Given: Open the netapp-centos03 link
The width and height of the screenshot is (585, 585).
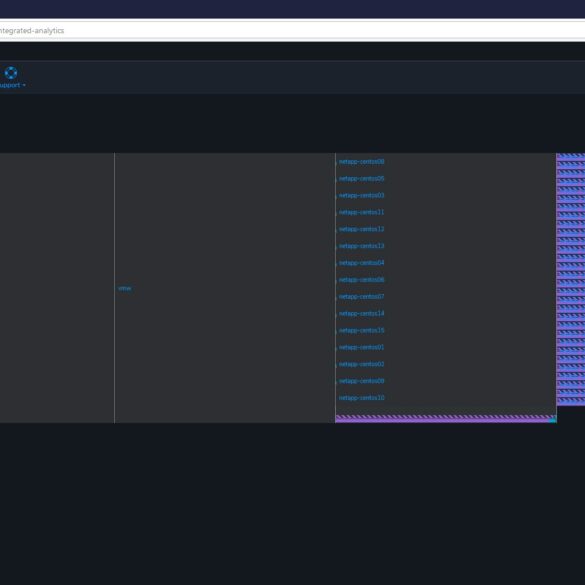Looking at the screenshot, I should 361,195.
